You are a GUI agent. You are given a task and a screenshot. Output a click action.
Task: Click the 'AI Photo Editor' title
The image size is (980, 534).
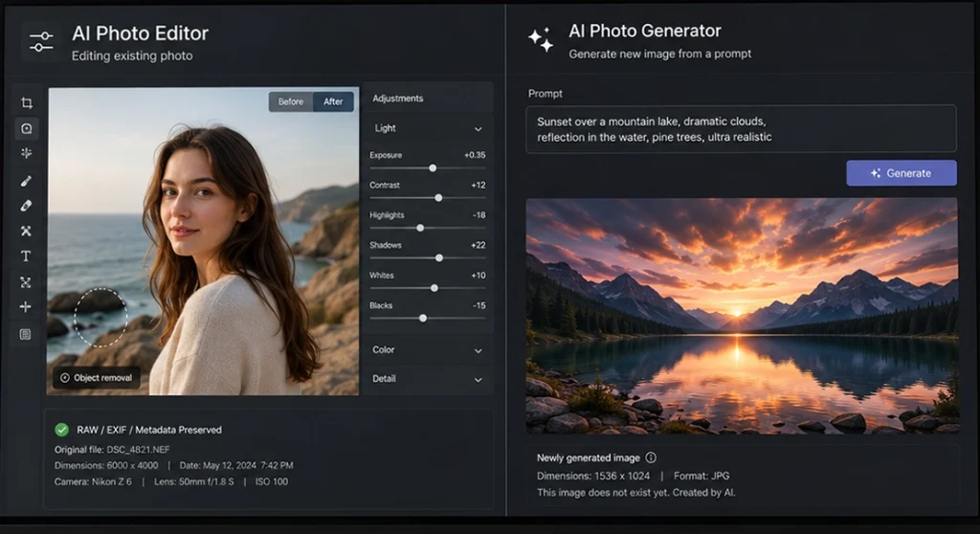(x=140, y=33)
